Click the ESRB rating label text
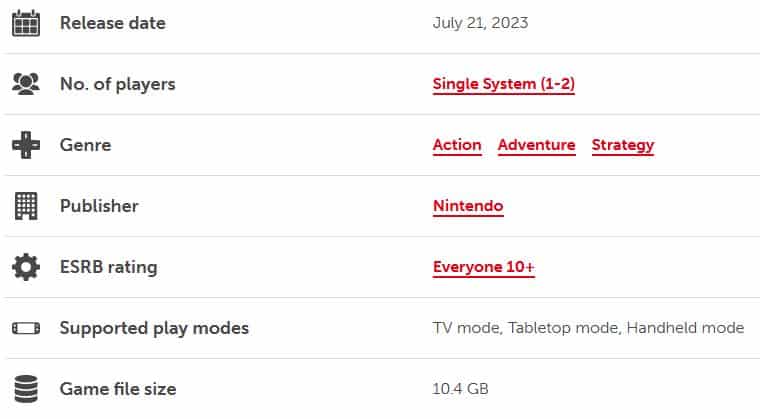This screenshot has height=419, width=760. click(108, 267)
